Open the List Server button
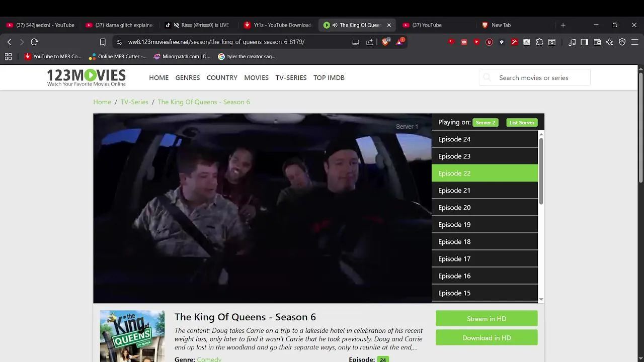The image size is (644, 362). point(522,123)
